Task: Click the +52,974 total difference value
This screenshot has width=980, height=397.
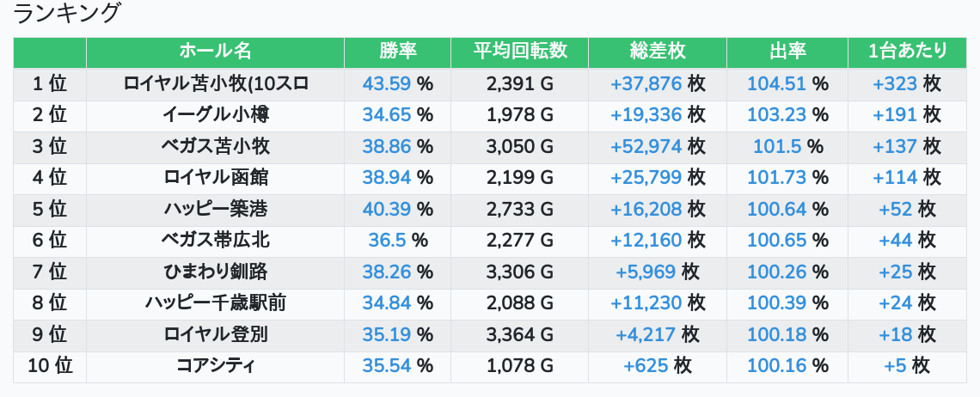Action: [x=646, y=146]
